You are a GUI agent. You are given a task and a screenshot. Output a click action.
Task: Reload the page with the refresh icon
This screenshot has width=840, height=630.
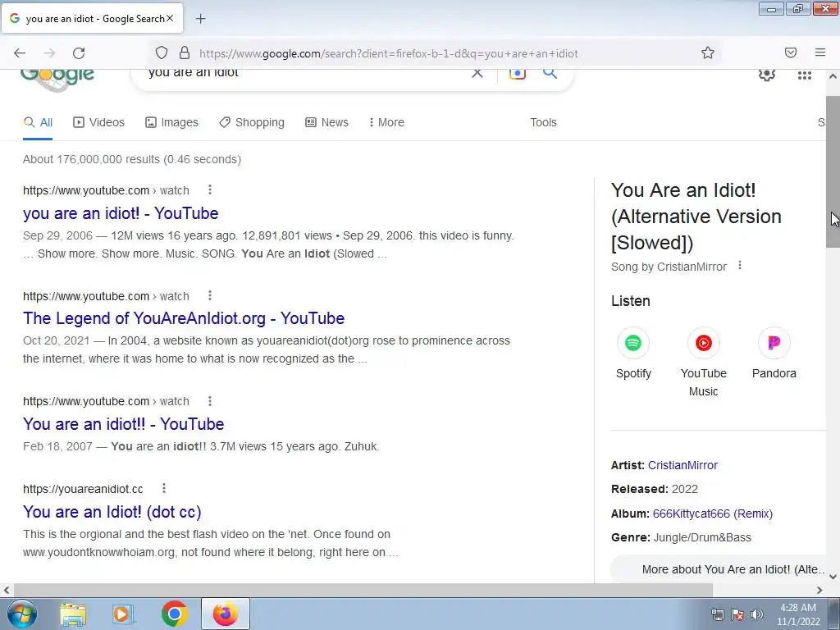pos(79,53)
